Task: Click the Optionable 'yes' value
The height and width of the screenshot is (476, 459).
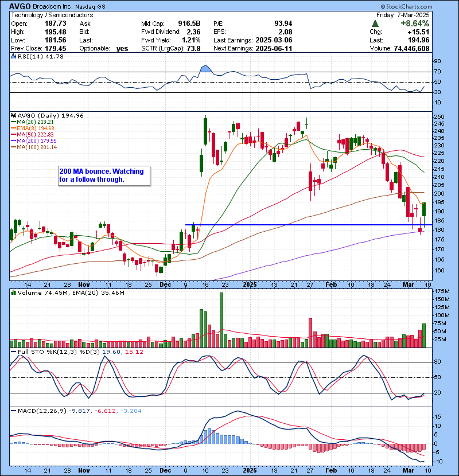Action: pyautogui.click(x=122, y=49)
